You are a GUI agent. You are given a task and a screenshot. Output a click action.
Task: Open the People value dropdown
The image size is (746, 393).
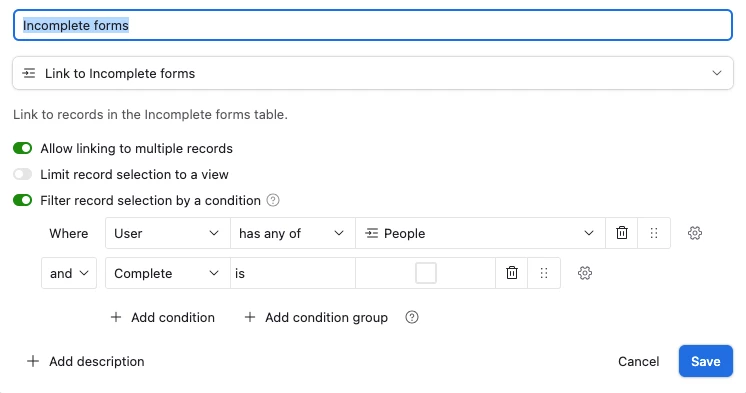(481, 233)
